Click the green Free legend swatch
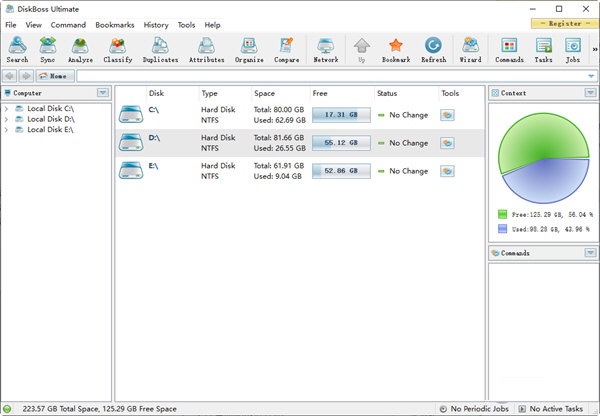This screenshot has height=416, width=600. pyautogui.click(x=502, y=214)
